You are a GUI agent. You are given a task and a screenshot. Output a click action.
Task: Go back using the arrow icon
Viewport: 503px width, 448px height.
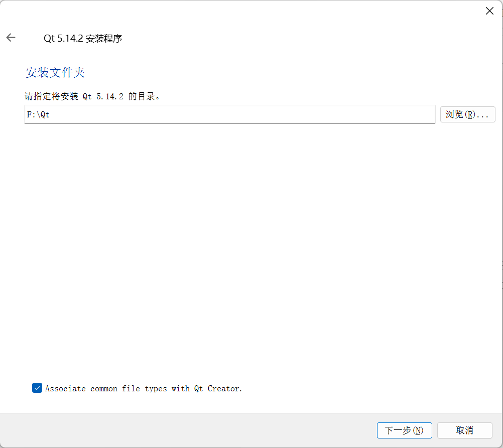[11, 38]
